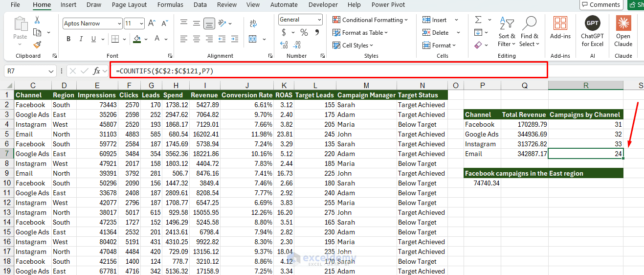Switch to the Page Layout tab

coord(129,5)
